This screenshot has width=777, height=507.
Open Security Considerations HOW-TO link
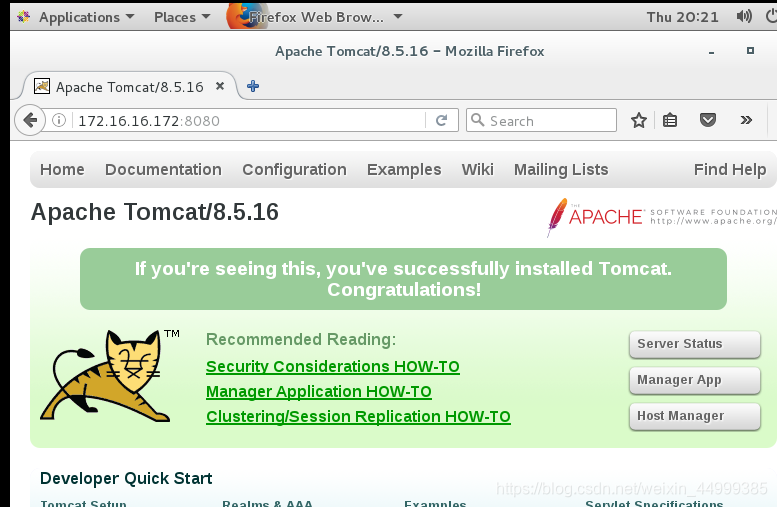click(x=333, y=366)
